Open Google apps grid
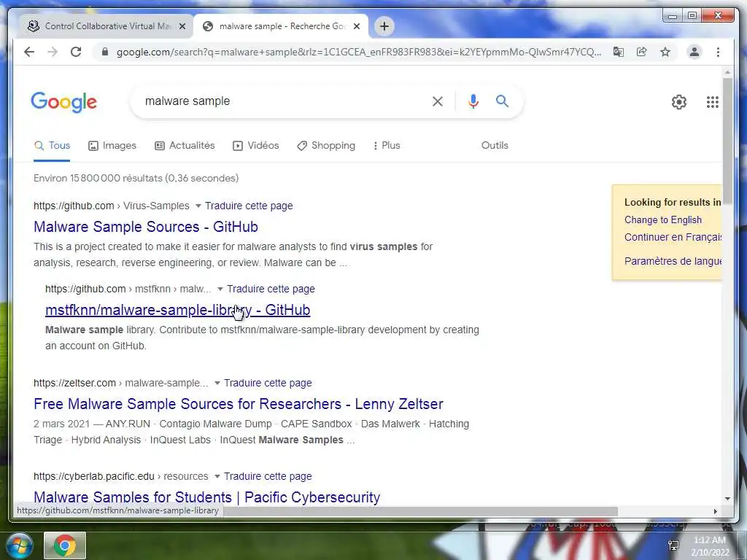The image size is (747, 560). pos(712,102)
